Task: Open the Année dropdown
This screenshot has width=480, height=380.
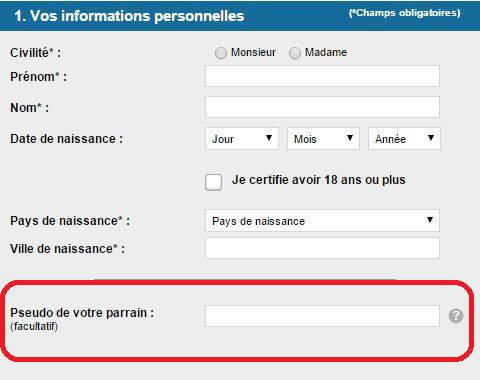Action: pos(404,139)
